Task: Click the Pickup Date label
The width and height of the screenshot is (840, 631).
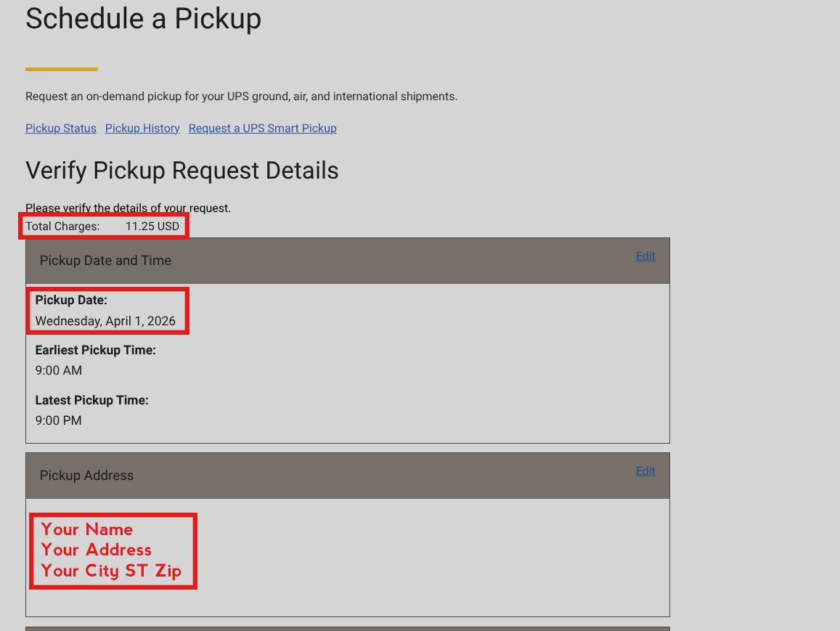Action: pyautogui.click(x=71, y=300)
